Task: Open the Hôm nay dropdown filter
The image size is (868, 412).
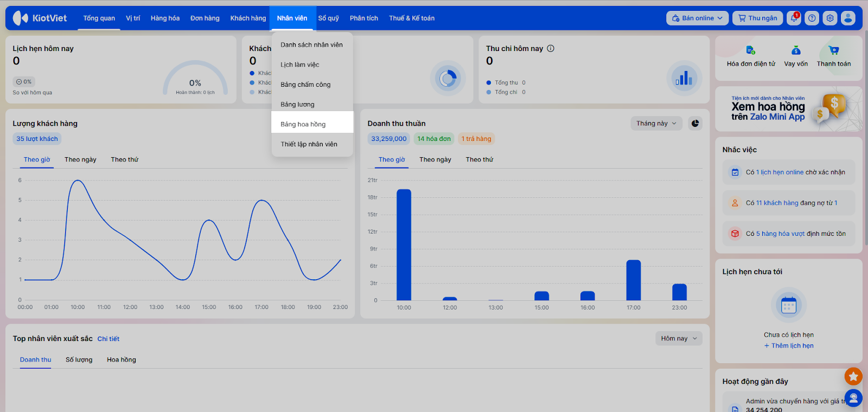Action: tap(679, 338)
